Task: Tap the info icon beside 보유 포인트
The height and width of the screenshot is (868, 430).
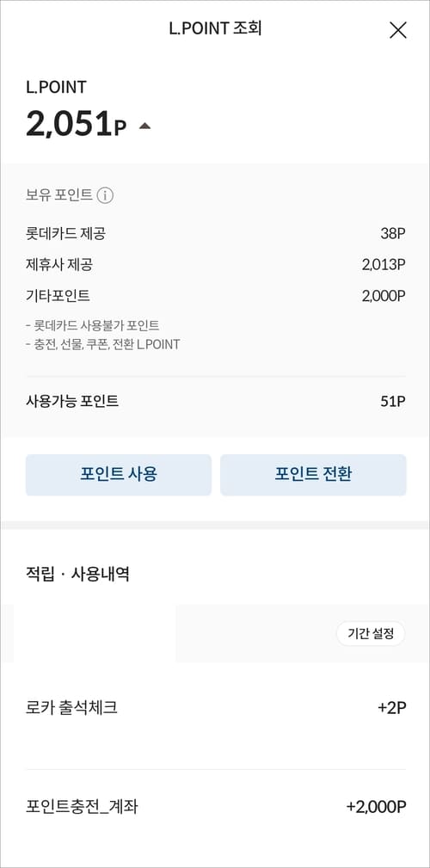Action: [x=105, y=195]
